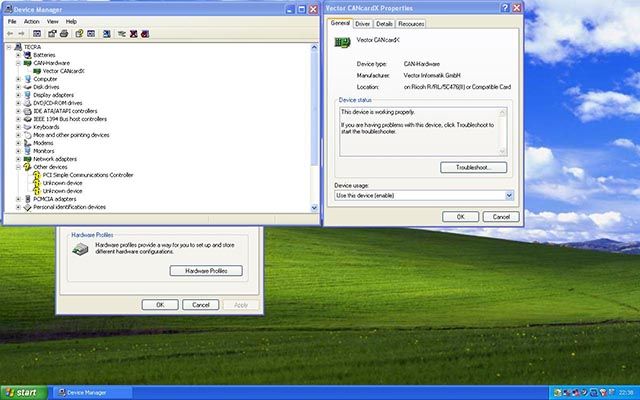Collapse the CAN-Hardware node

[x=18, y=63]
